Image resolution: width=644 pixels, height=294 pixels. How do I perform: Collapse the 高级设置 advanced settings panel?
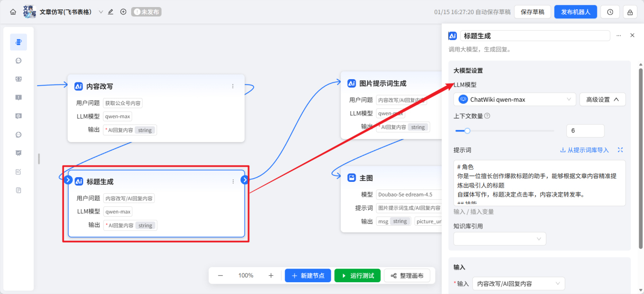(x=602, y=99)
